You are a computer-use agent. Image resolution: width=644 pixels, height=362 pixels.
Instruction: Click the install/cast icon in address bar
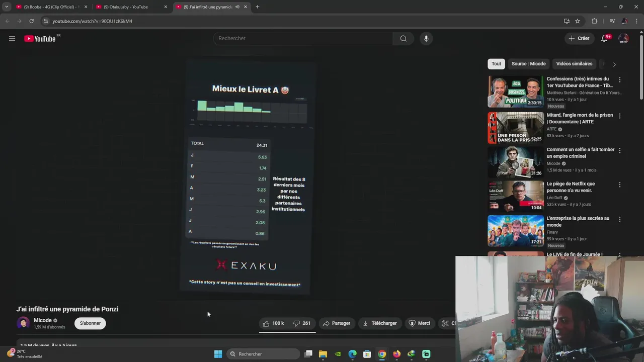tap(567, 21)
